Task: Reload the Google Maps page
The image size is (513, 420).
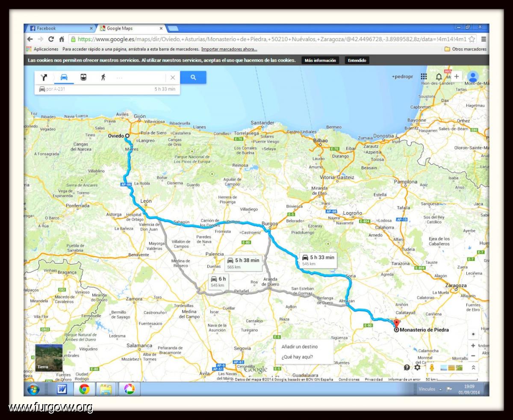Action: click(x=51, y=39)
